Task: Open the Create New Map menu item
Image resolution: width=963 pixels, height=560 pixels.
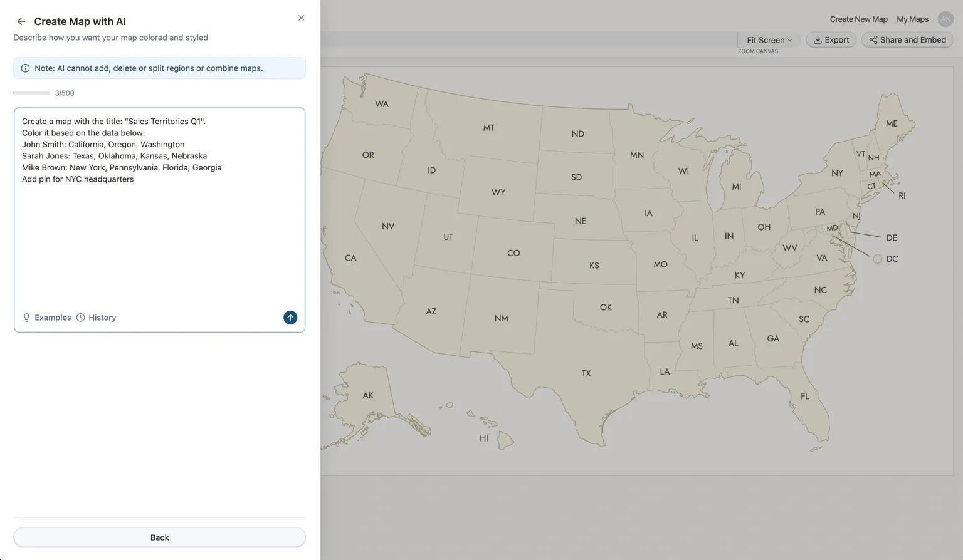Action: 858,19
